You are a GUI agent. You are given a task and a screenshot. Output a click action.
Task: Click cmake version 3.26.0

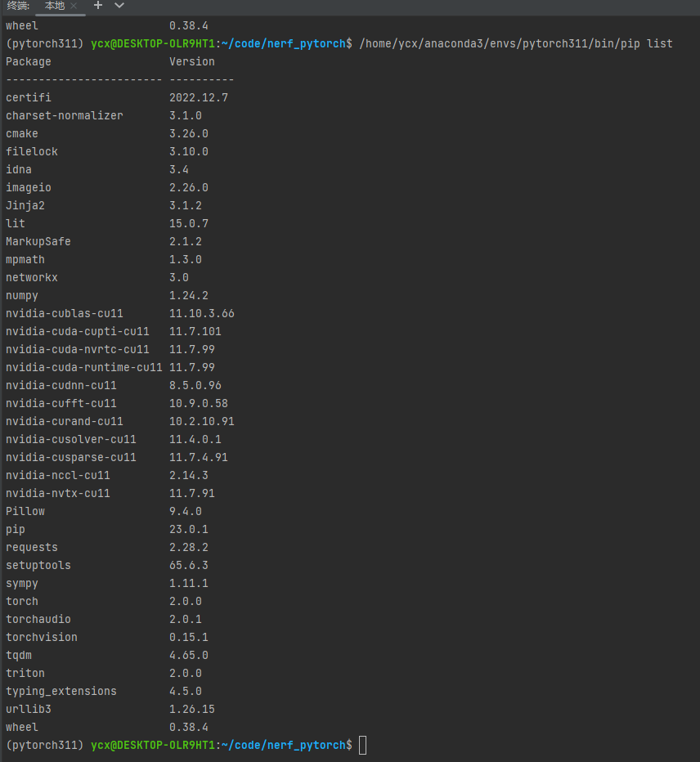[x=189, y=133]
